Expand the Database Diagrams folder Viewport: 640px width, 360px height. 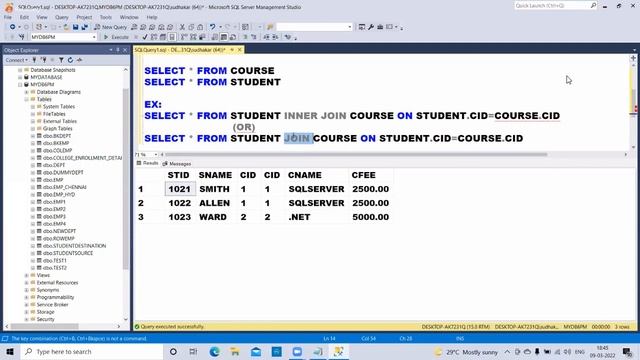[x=27, y=92]
